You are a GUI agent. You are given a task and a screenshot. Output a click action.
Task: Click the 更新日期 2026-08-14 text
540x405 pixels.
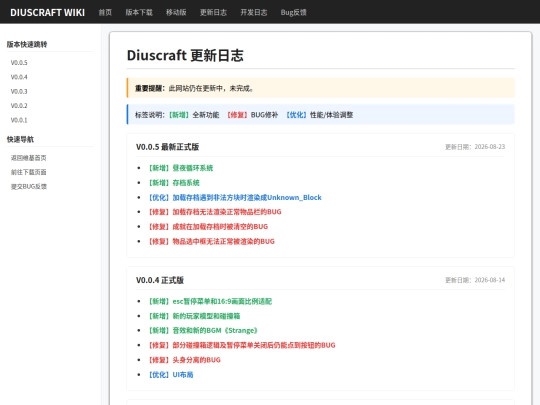pyautogui.click(x=475, y=280)
